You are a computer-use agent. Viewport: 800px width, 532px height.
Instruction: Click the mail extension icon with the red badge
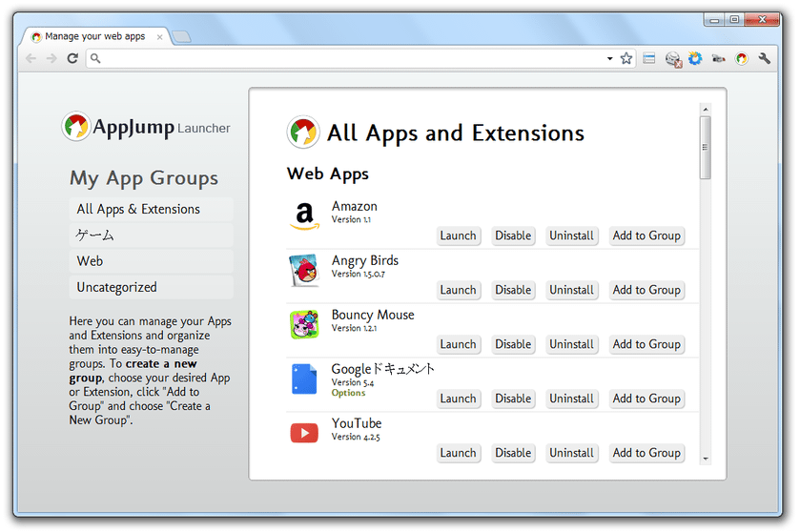pos(673,59)
